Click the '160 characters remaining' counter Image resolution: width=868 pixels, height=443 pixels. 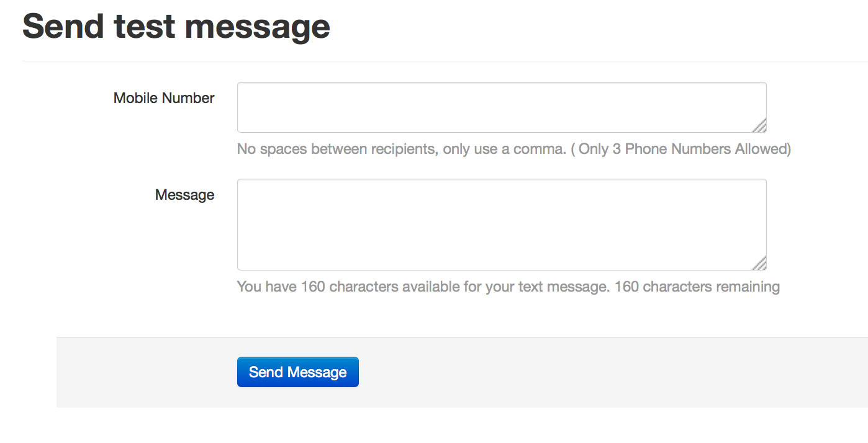[x=697, y=287]
